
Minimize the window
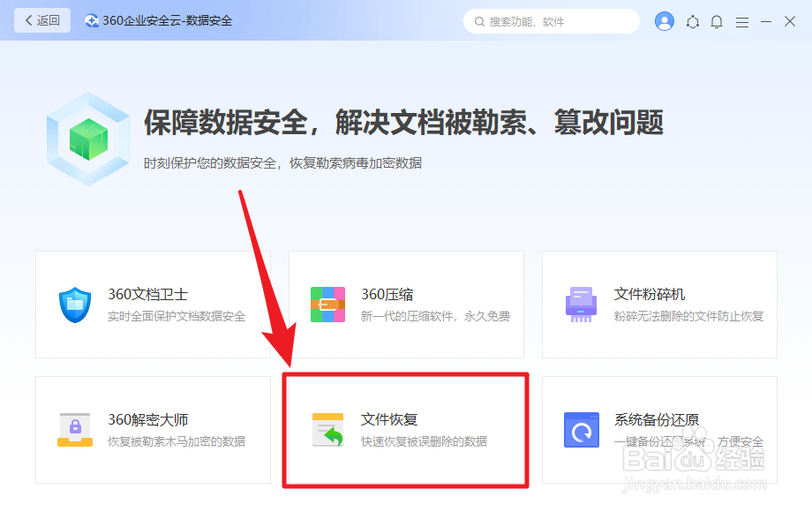[766, 22]
